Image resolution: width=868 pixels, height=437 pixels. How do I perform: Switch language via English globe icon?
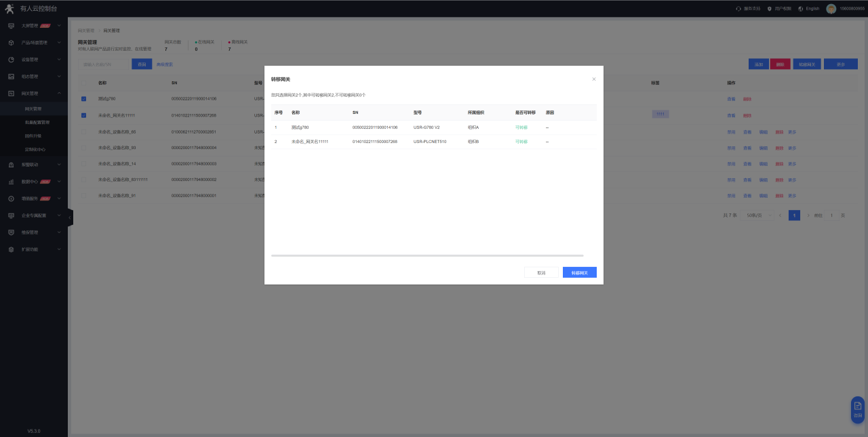point(801,9)
